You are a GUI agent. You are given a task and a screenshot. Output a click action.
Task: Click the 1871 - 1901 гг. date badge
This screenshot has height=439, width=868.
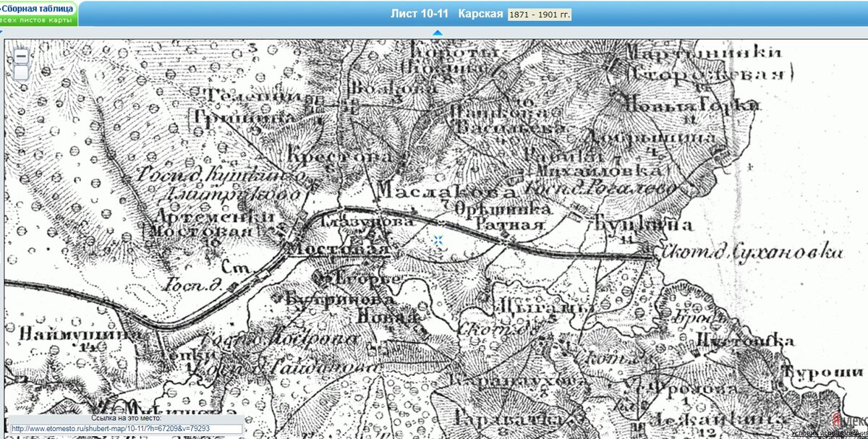click(x=540, y=14)
